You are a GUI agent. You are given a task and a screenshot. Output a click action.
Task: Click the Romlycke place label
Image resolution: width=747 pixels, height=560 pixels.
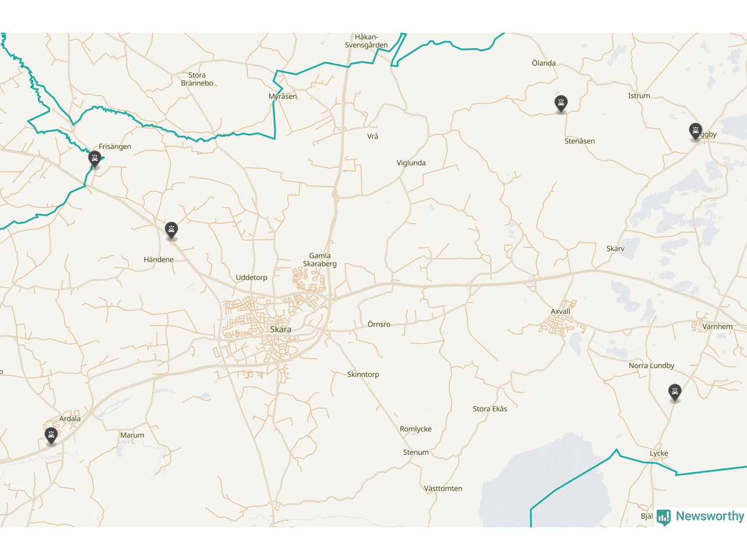[x=416, y=429]
